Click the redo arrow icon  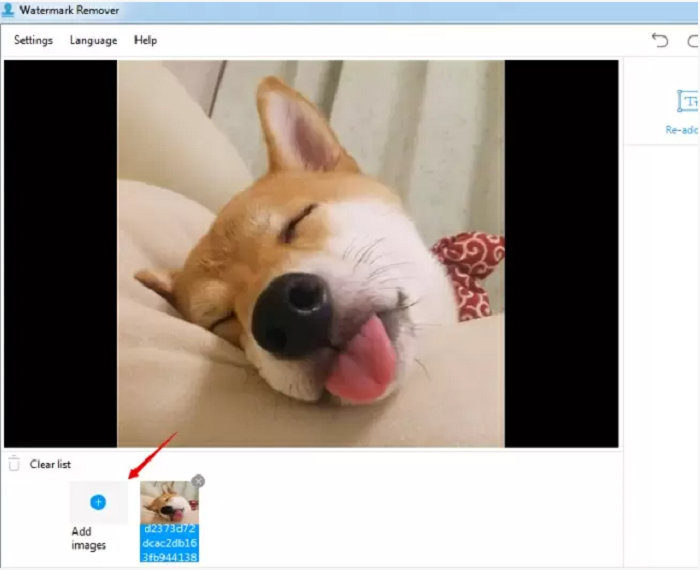pos(693,41)
